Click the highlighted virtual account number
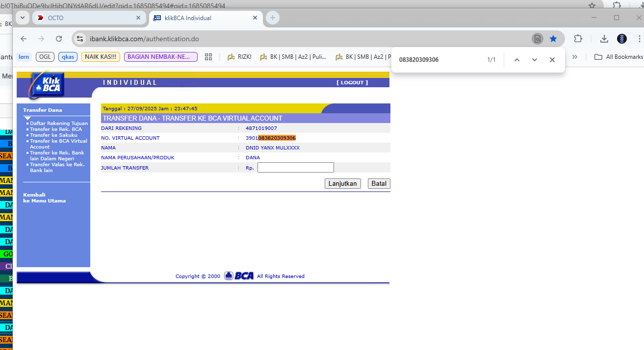Screen dimensions: 644x350 point(277,138)
